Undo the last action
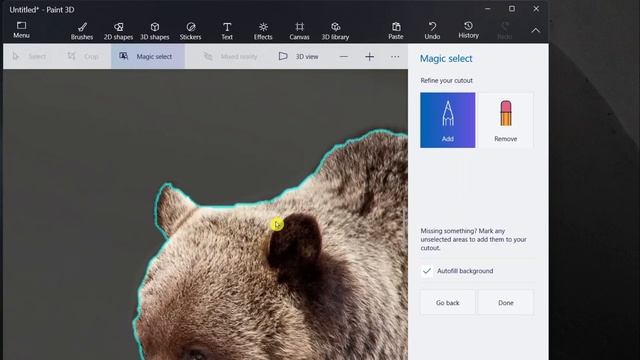The width and height of the screenshot is (640, 360). point(432,31)
